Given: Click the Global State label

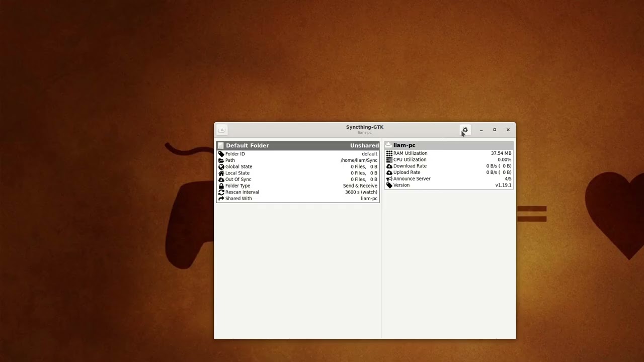Looking at the screenshot, I should pos(238,166).
